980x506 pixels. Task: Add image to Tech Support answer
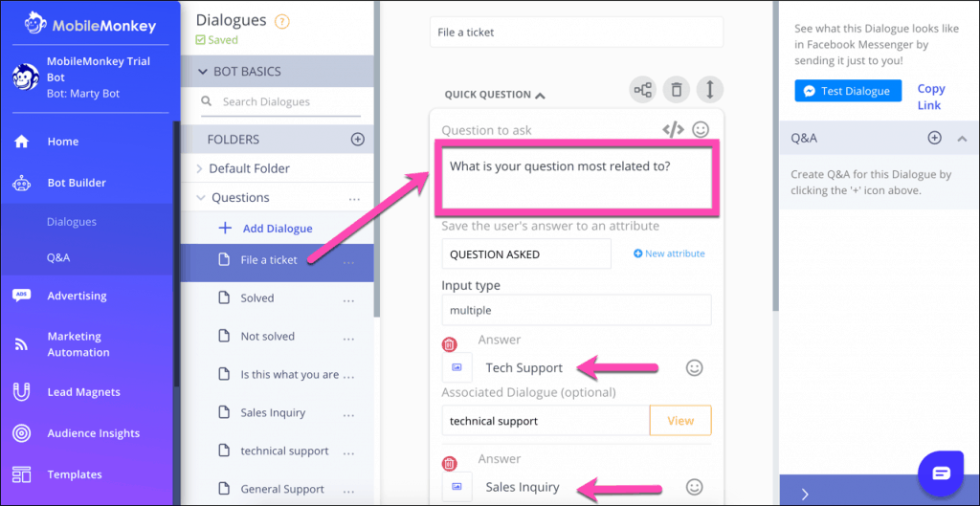tap(457, 368)
